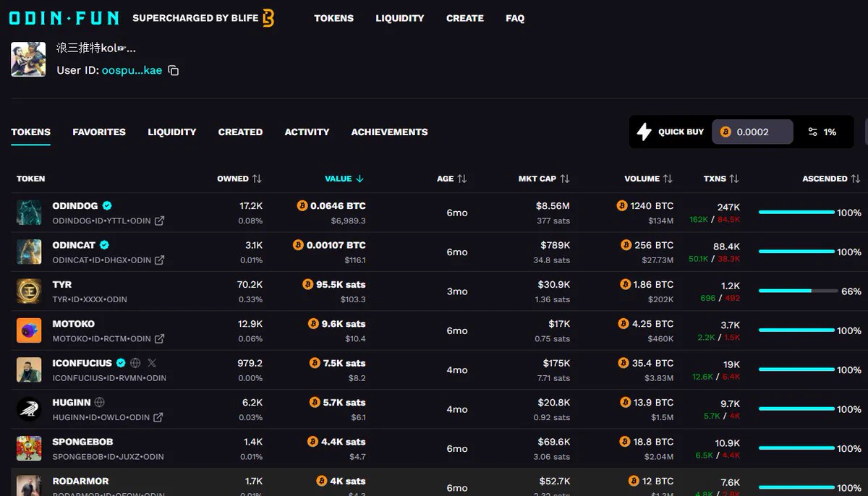
Task: Open the ODINDOG token name link
Action: pos(75,206)
